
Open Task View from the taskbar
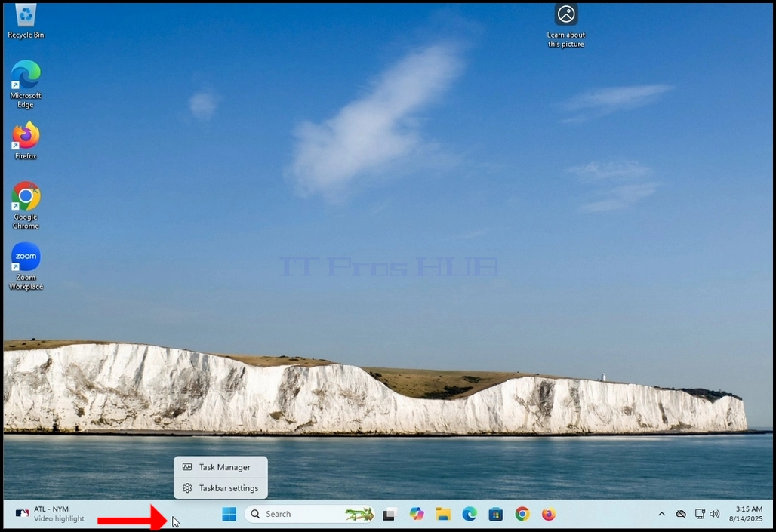[x=390, y=514]
